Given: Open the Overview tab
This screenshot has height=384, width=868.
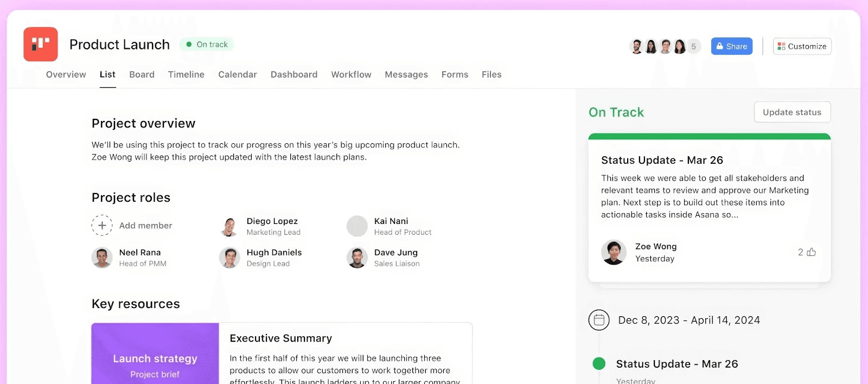Looking at the screenshot, I should 66,74.
